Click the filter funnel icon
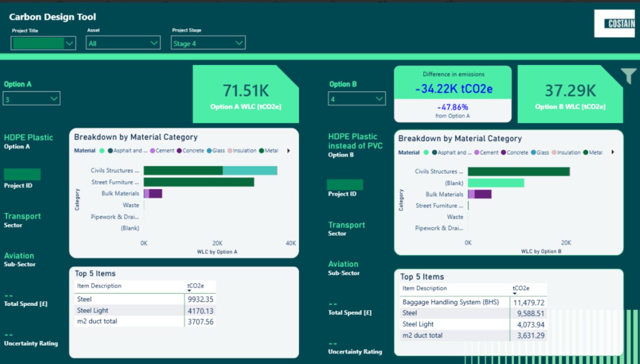The height and width of the screenshot is (364, 640). pos(629,77)
